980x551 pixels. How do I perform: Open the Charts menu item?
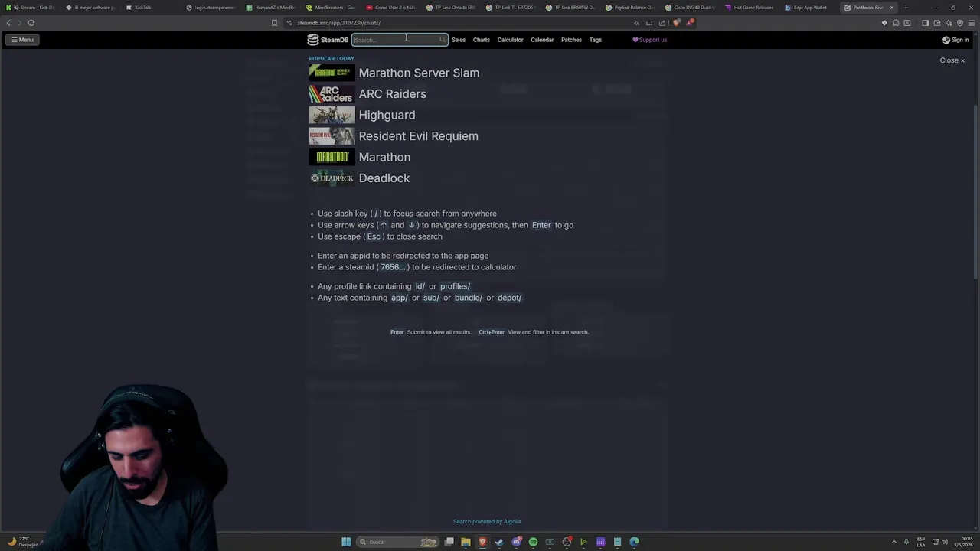pyautogui.click(x=482, y=40)
